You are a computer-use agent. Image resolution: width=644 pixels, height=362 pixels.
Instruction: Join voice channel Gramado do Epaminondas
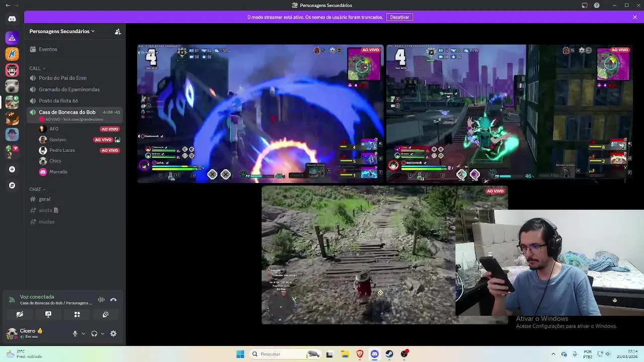point(75,89)
